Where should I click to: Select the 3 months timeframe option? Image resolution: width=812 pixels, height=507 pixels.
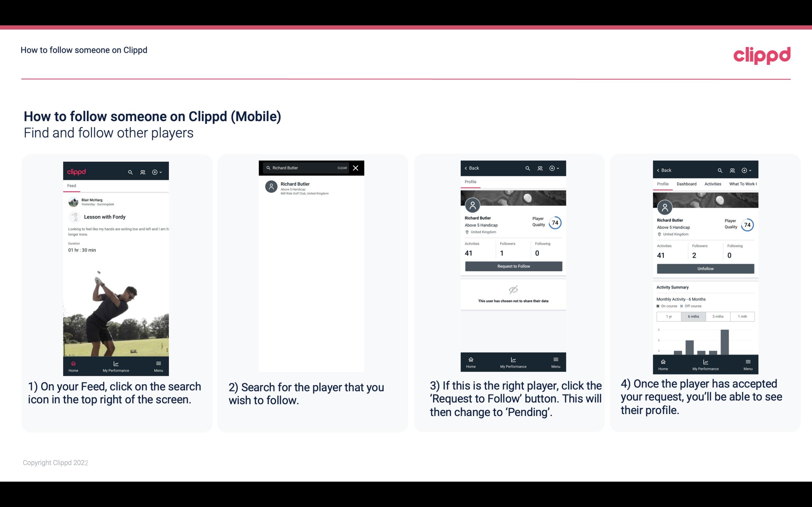tap(717, 316)
